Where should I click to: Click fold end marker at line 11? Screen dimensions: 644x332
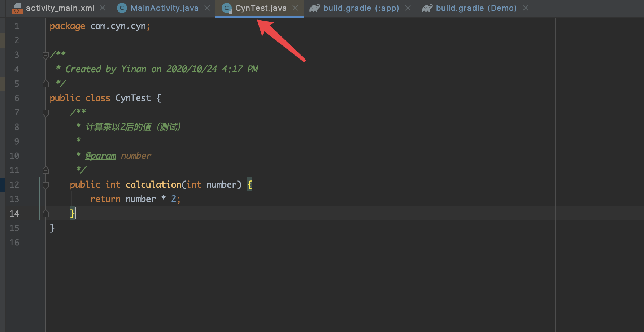pyautogui.click(x=46, y=170)
